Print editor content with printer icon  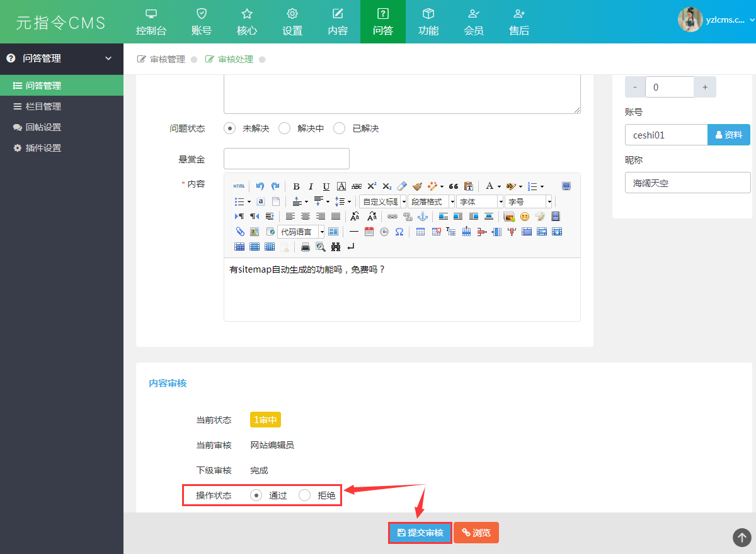pos(306,247)
